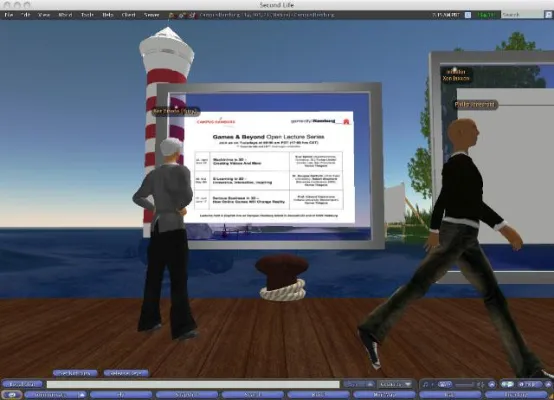
Task: Click the brown bollard with rope
Action: (282, 278)
